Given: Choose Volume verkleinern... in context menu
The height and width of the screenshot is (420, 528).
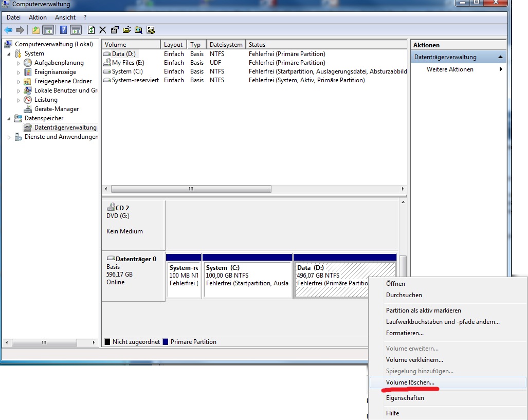Looking at the screenshot, I should (x=447, y=360).
